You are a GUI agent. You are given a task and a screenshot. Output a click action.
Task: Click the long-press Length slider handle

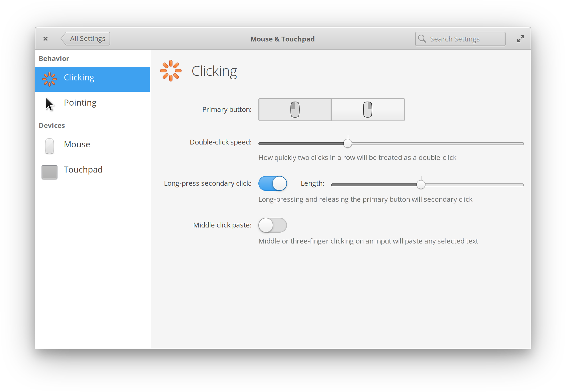click(421, 185)
